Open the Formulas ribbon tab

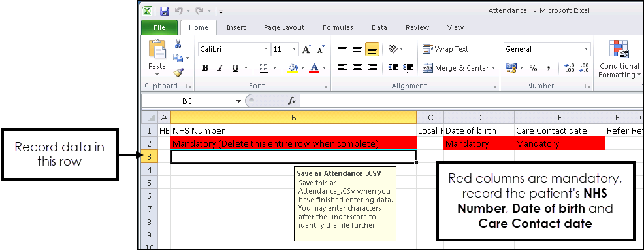point(338,27)
